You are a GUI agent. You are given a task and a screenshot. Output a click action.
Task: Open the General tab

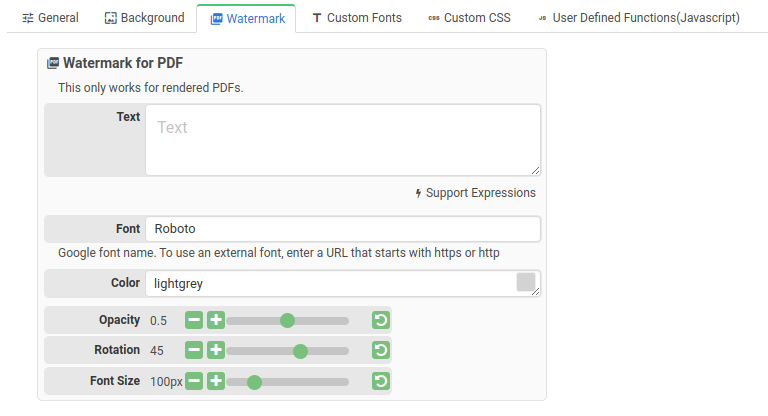50,18
